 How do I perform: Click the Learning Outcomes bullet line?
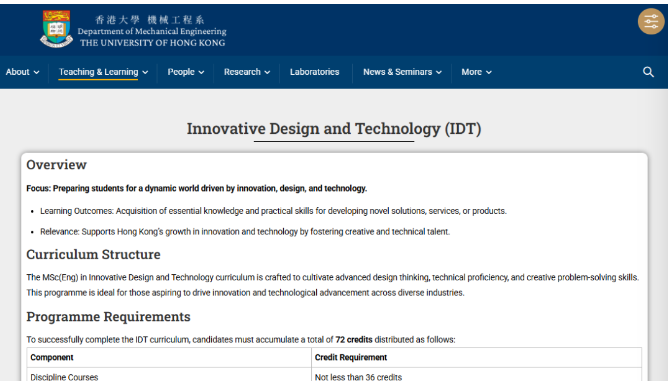pyautogui.click(x=273, y=211)
